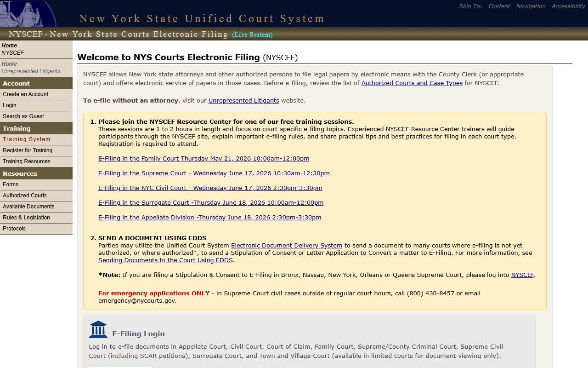Click the Welcome to NYS Courts Electronic Filing heading
Screen dimensions: 588x368
(x=187, y=57)
